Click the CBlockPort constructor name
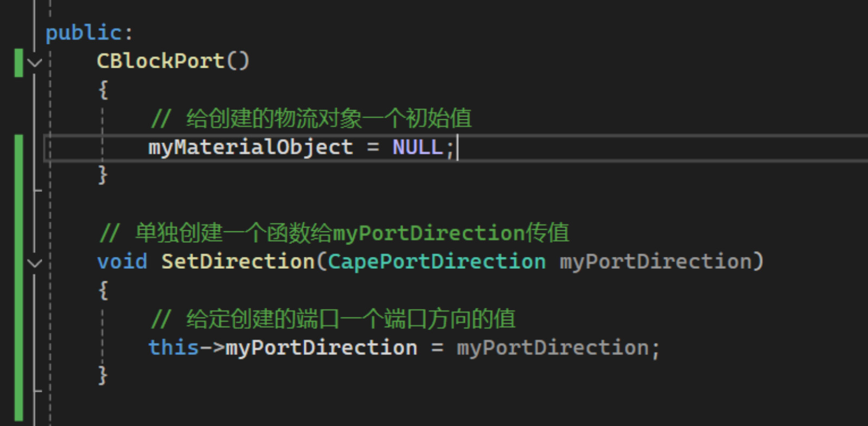 coord(161,61)
